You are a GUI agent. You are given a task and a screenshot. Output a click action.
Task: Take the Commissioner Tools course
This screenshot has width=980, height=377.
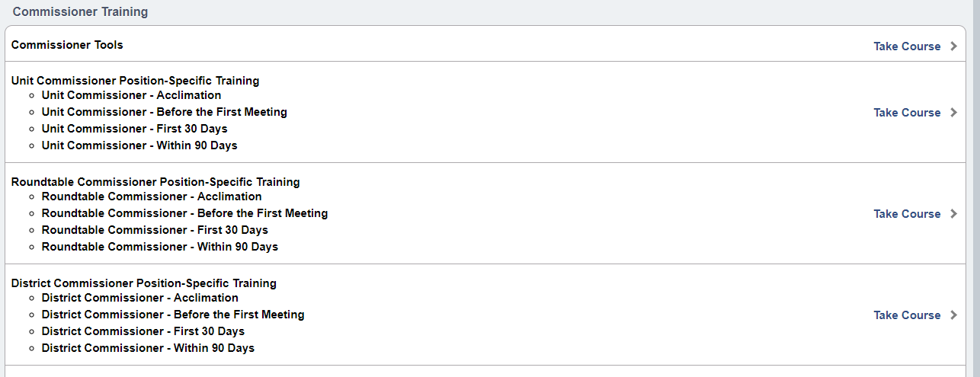pyautogui.click(x=907, y=46)
